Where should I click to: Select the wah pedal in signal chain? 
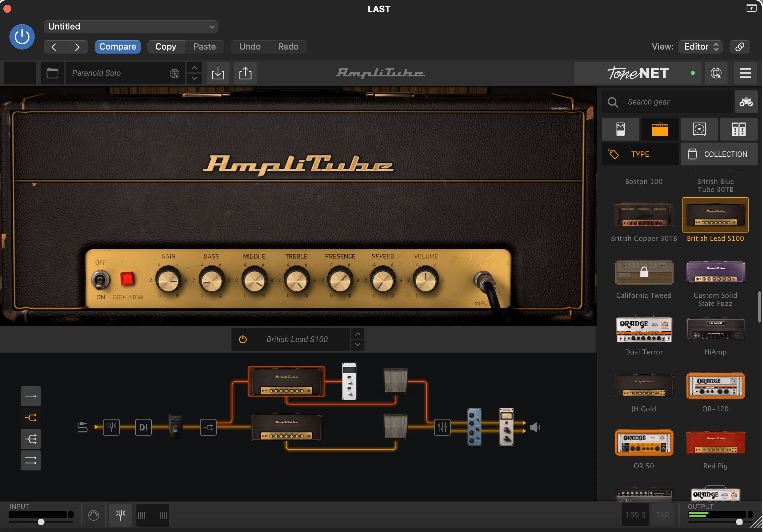(x=176, y=426)
